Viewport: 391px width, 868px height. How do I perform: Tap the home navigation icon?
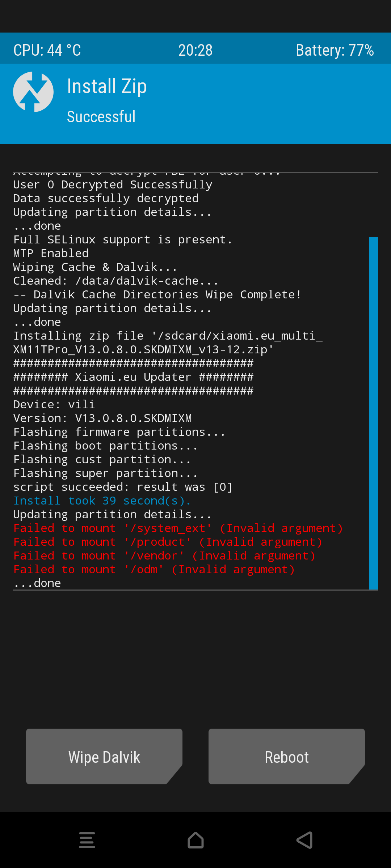click(x=195, y=840)
